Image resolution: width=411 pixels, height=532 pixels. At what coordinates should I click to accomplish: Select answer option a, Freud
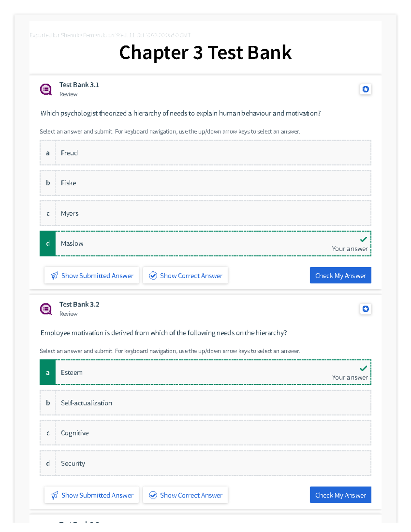[206, 153]
